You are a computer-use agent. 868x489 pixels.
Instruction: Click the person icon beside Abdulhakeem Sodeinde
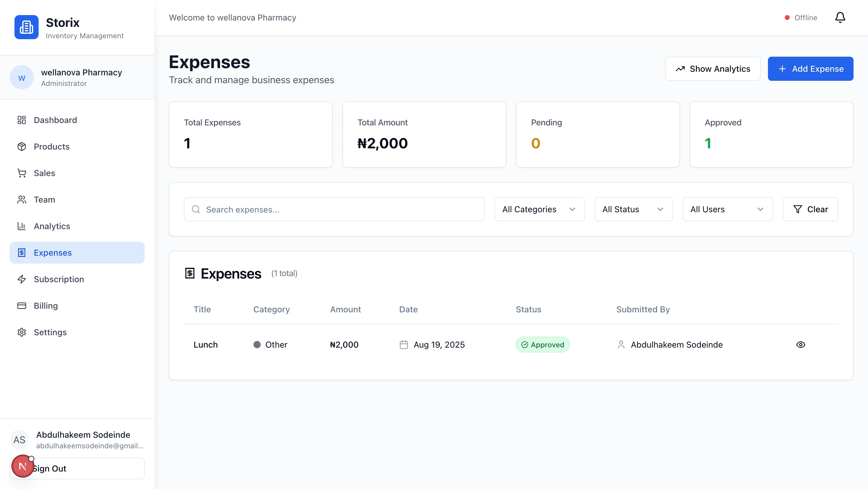pos(621,344)
